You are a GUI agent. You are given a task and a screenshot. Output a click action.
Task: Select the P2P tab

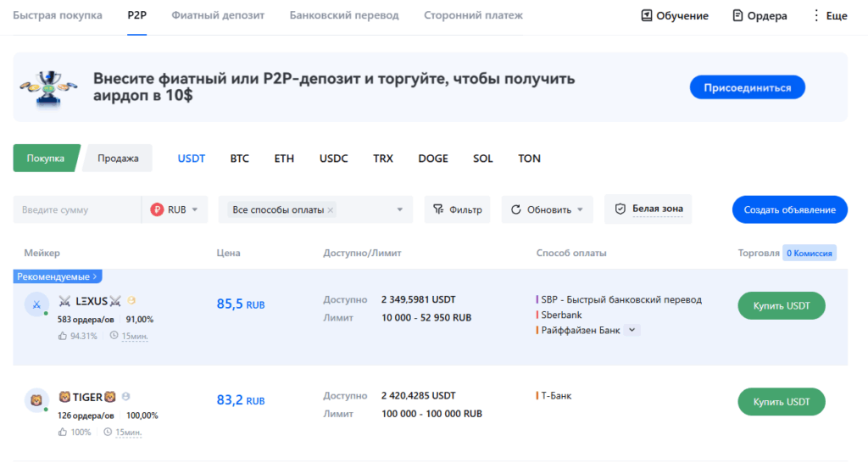click(x=136, y=15)
